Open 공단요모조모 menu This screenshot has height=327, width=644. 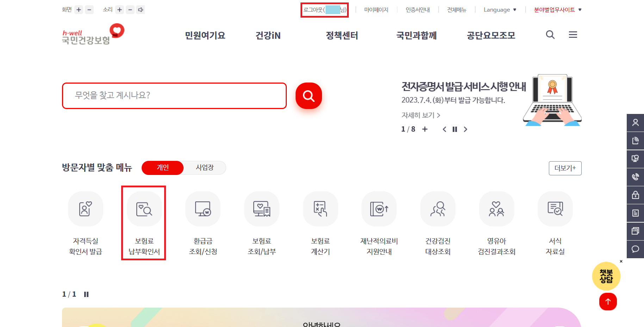click(491, 35)
